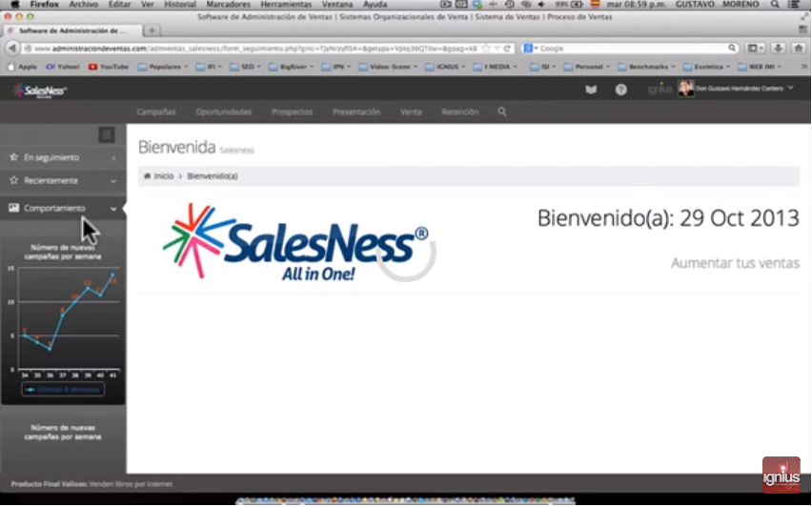Open the Personal bookmarks folder
The height and width of the screenshot is (507, 812).
pyautogui.click(x=587, y=67)
